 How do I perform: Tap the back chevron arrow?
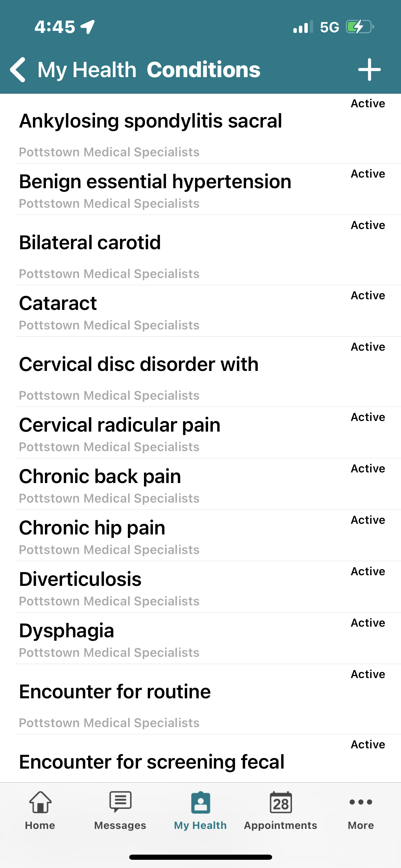point(18,70)
